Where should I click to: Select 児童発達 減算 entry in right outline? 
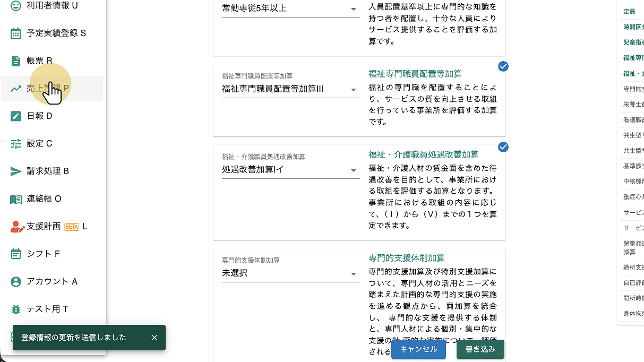point(632,247)
